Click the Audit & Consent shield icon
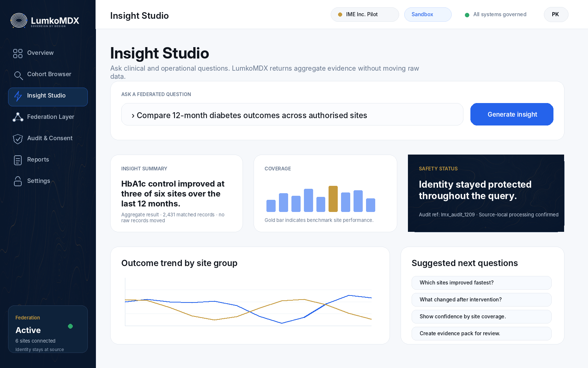Screen dimensions: 588x368 click(18, 139)
